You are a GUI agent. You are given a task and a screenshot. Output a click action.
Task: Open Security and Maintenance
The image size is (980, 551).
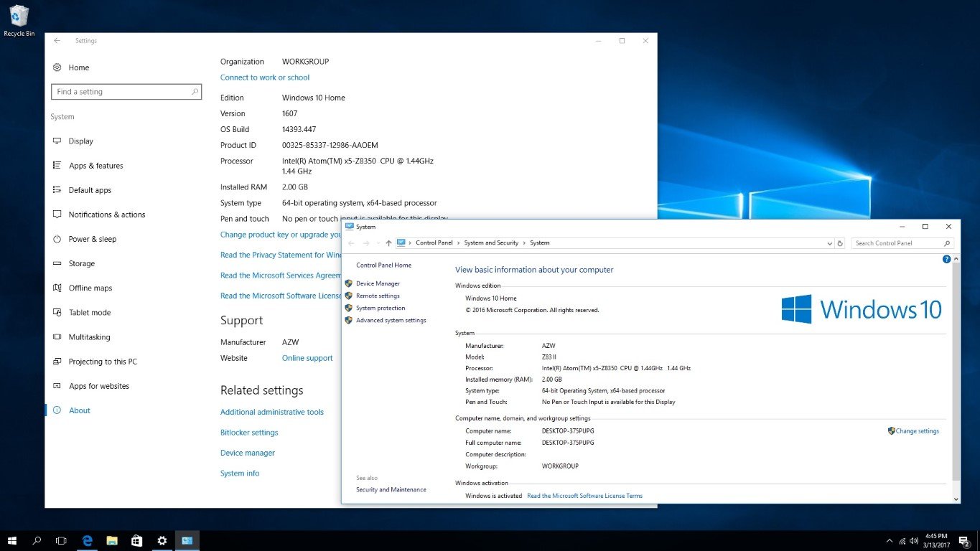pos(391,490)
